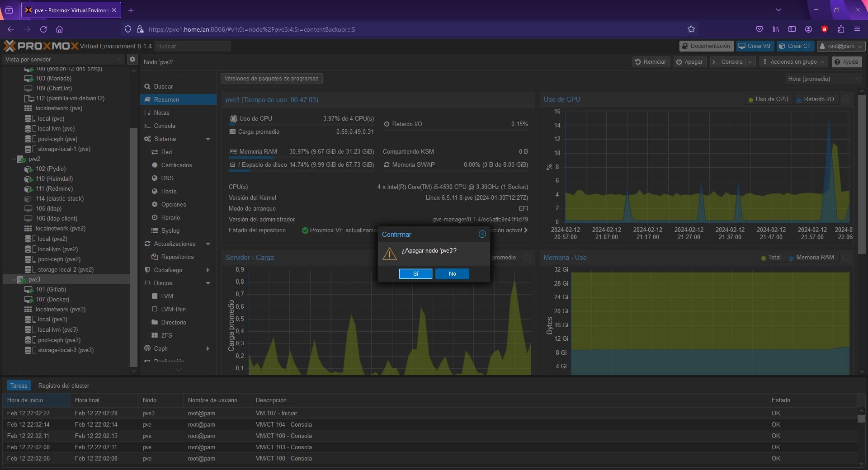Select container 102 (Pydio) icon
The image size is (868, 470).
pyautogui.click(x=28, y=169)
